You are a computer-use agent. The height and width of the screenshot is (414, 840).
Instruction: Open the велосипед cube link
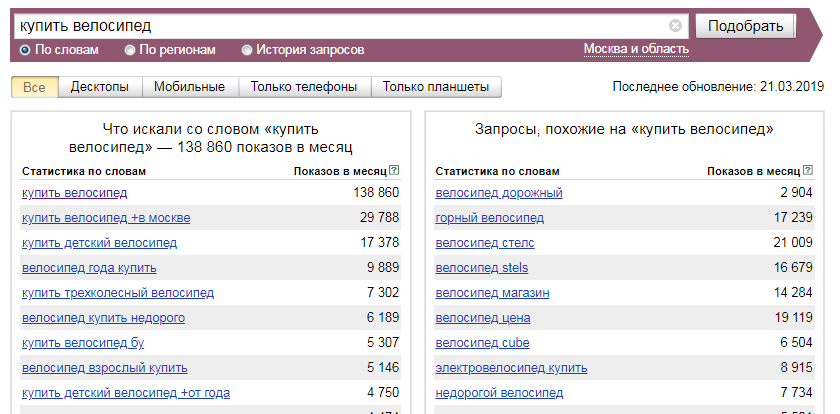pyautogui.click(x=482, y=343)
